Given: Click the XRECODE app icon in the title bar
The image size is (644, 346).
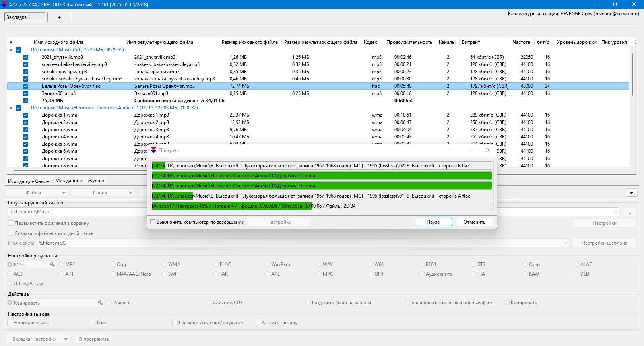Looking at the screenshot, I should 4,4.
